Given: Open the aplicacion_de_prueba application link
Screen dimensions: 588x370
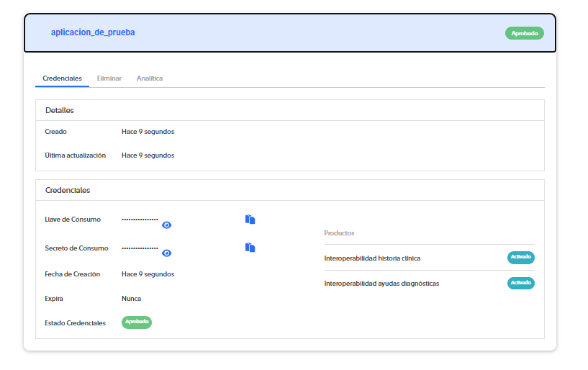Looking at the screenshot, I should (93, 32).
